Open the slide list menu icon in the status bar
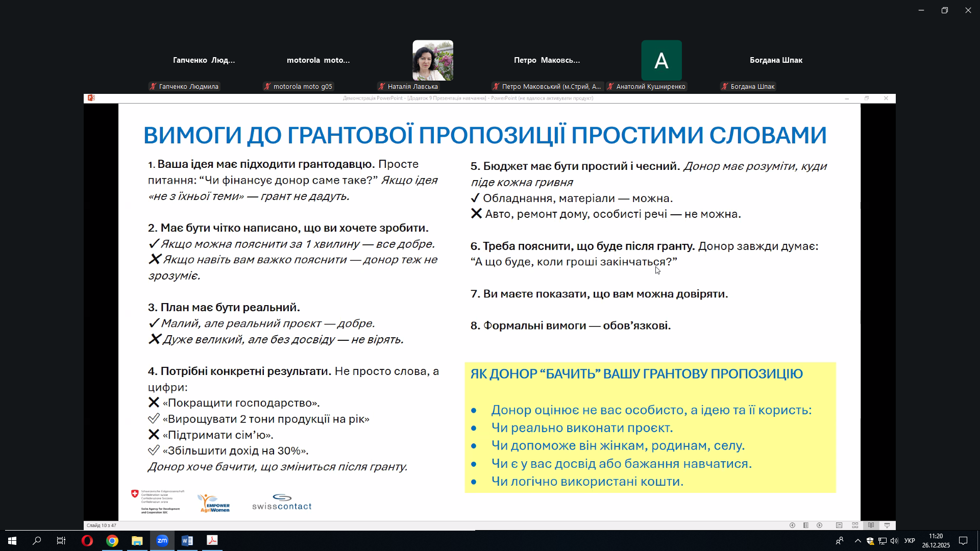 pyautogui.click(x=806, y=525)
